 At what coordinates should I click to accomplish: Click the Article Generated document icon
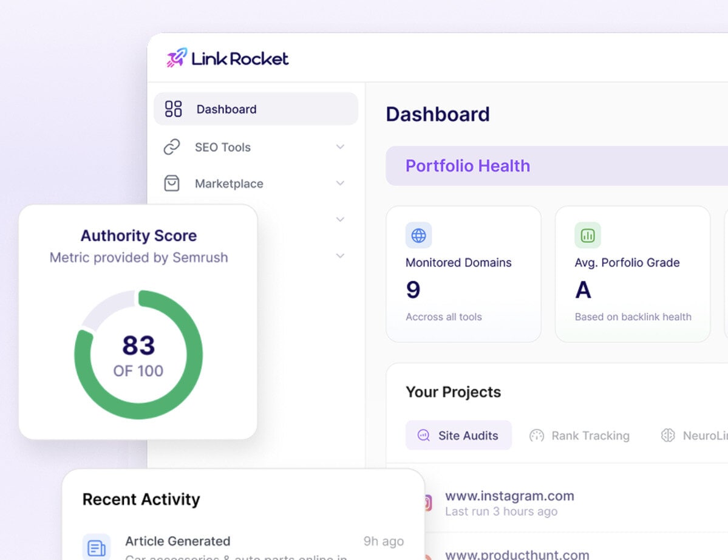[97, 547]
